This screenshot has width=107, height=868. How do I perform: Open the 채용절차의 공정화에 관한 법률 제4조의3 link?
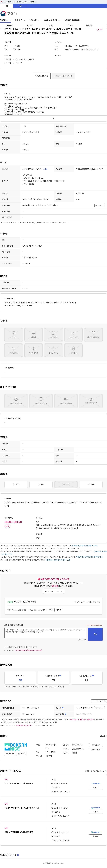tap(84, 546)
